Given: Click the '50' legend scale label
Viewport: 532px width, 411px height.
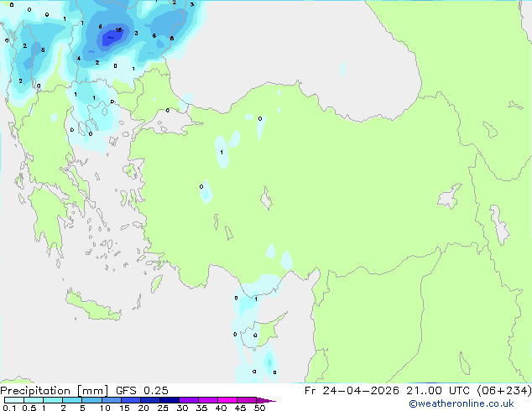Looking at the screenshot, I should pyautogui.click(x=259, y=408).
